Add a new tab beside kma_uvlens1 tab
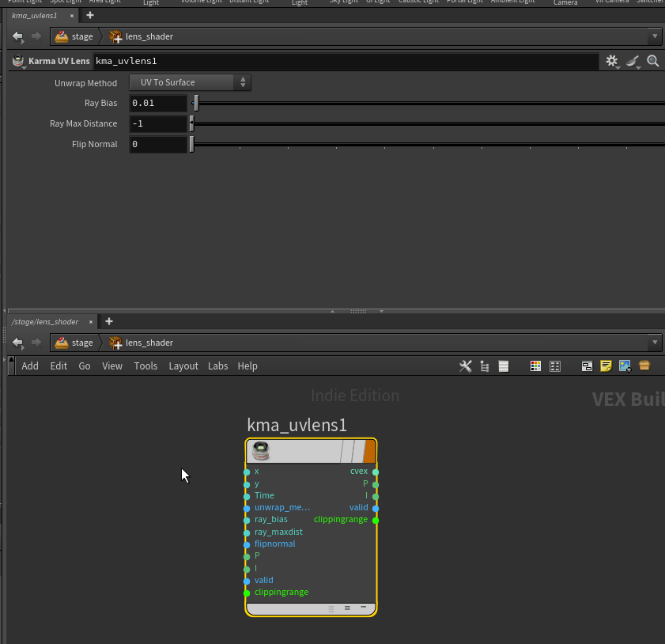Screen dimensions: 665x644 (x=90, y=16)
